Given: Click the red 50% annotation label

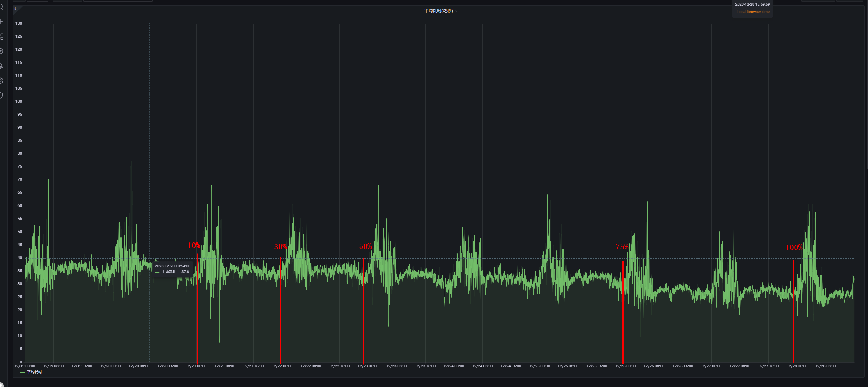Looking at the screenshot, I should coord(365,246).
